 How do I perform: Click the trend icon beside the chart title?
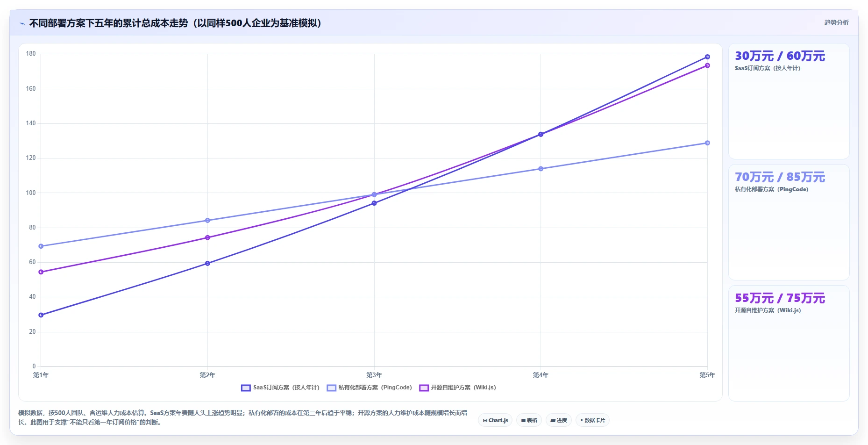pos(22,23)
